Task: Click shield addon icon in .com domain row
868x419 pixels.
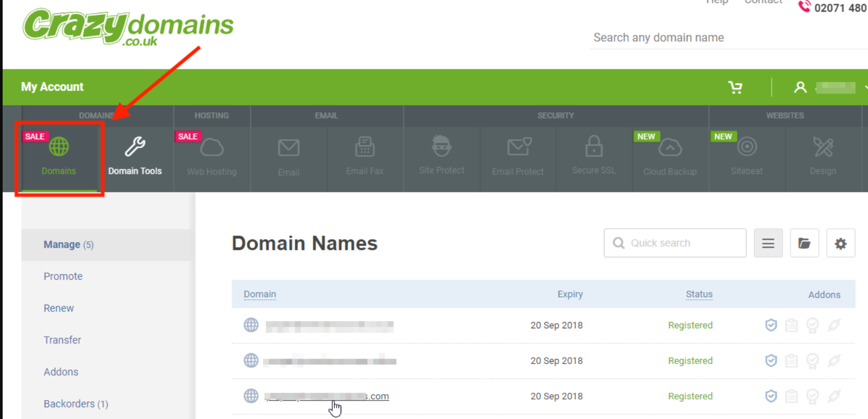Action: pos(771,396)
